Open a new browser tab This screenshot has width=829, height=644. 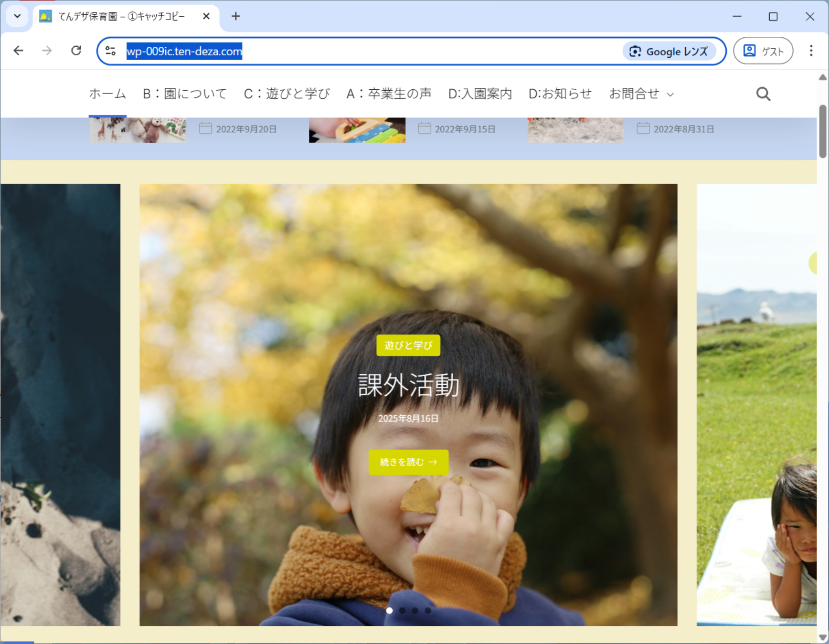pyautogui.click(x=235, y=16)
